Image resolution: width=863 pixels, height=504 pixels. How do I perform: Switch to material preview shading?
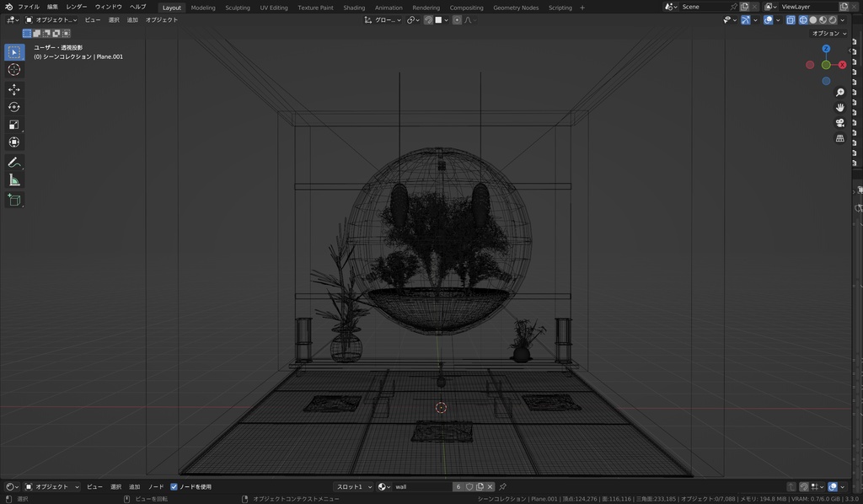coord(823,20)
